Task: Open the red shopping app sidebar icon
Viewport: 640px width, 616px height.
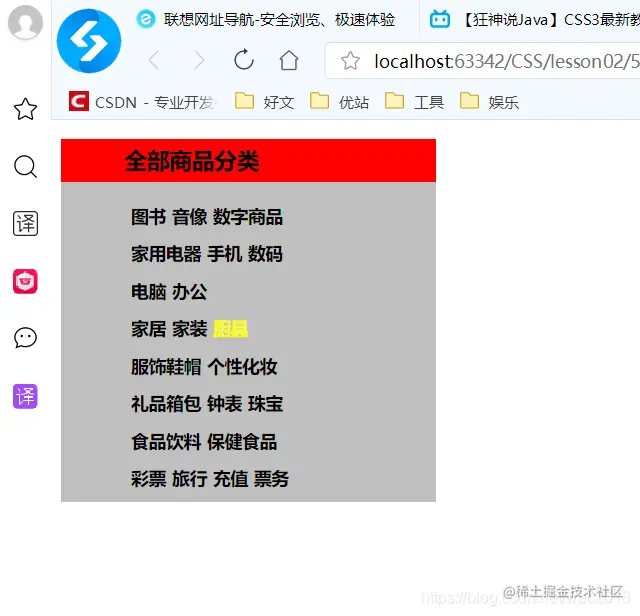Action: pos(25,281)
